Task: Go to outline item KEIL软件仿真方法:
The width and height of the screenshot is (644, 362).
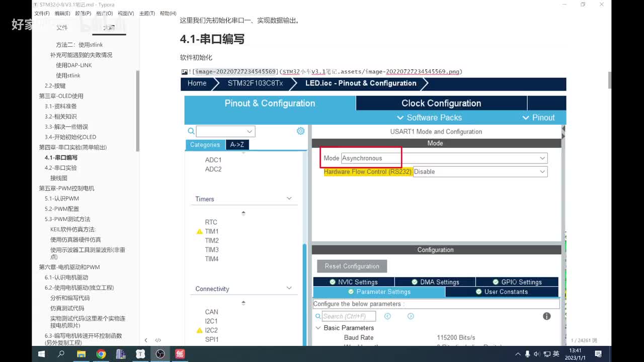Action: pyautogui.click(x=72, y=229)
